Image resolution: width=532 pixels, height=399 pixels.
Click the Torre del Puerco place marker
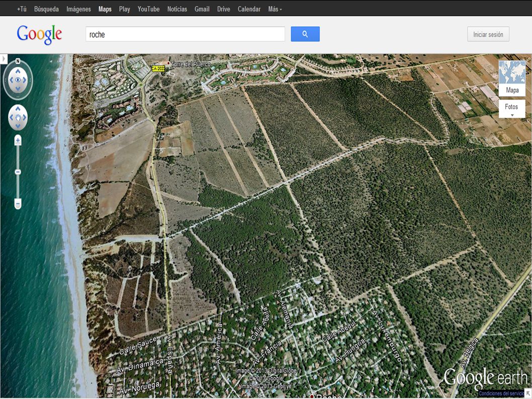click(168, 63)
